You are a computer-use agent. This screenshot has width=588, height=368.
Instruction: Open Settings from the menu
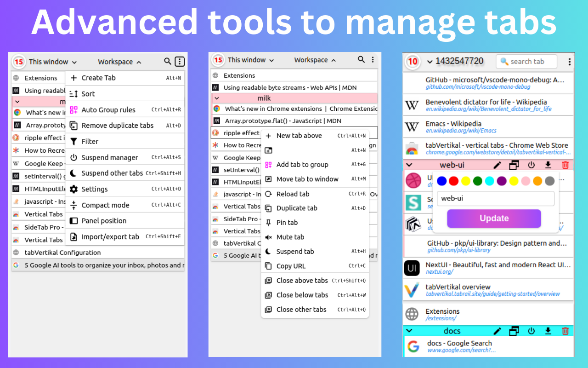point(125,189)
